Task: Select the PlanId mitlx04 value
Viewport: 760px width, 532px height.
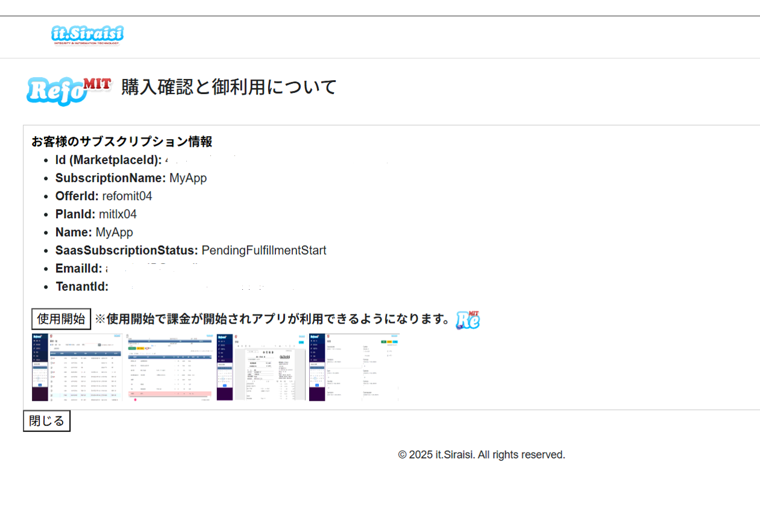Action: (x=118, y=214)
